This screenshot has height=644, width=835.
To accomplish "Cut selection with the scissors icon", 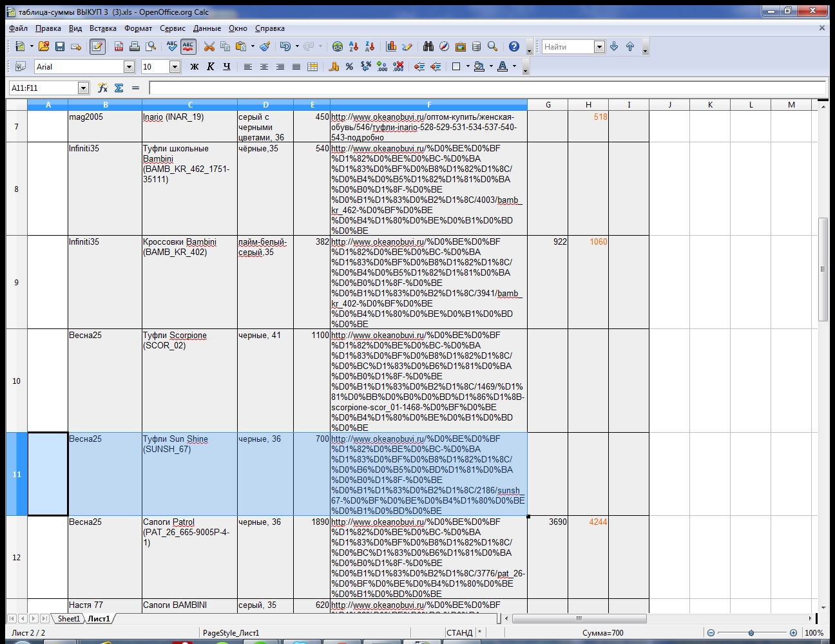I will pyautogui.click(x=209, y=46).
